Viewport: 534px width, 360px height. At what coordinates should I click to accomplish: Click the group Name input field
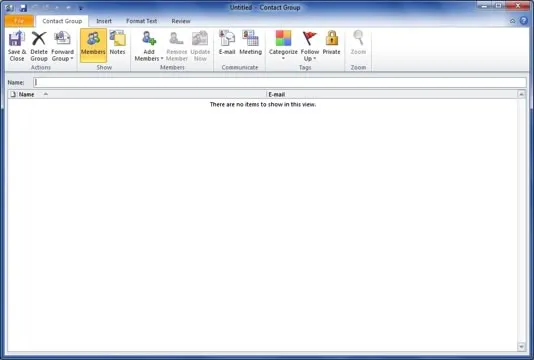tap(280, 82)
